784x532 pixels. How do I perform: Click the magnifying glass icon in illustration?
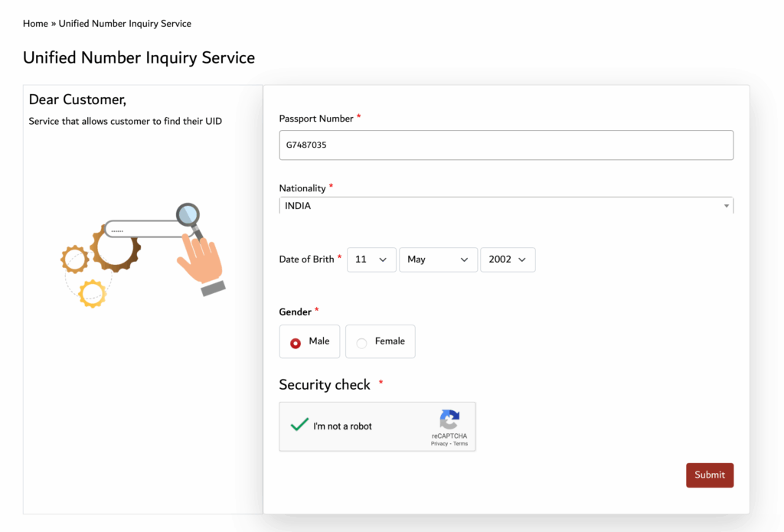(188, 214)
